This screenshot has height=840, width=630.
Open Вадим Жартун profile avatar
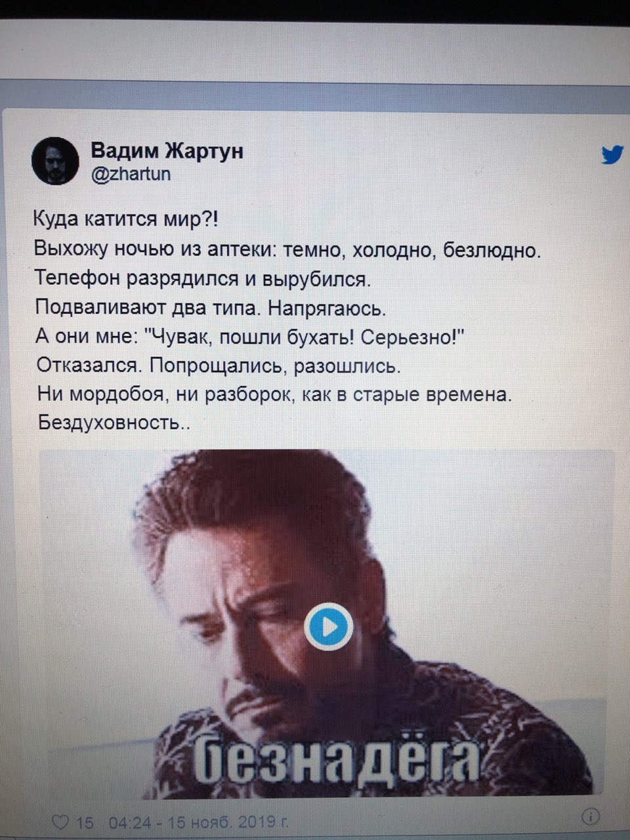click(55, 161)
